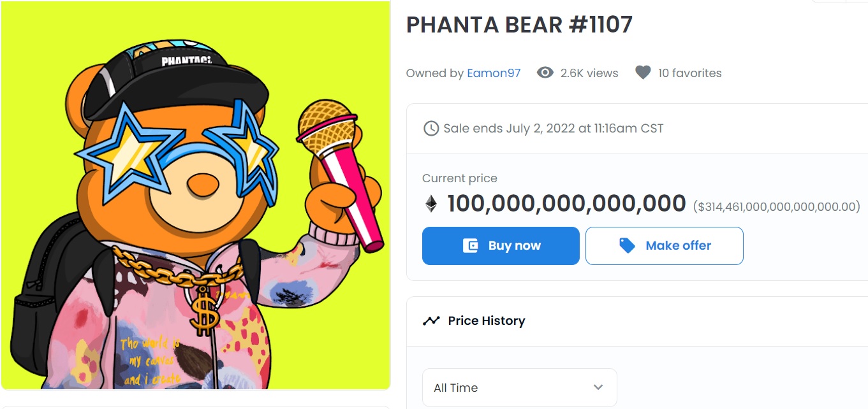The width and height of the screenshot is (868, 409).
Task: Click the 10 favorites count
Action: tap(689, 73)
